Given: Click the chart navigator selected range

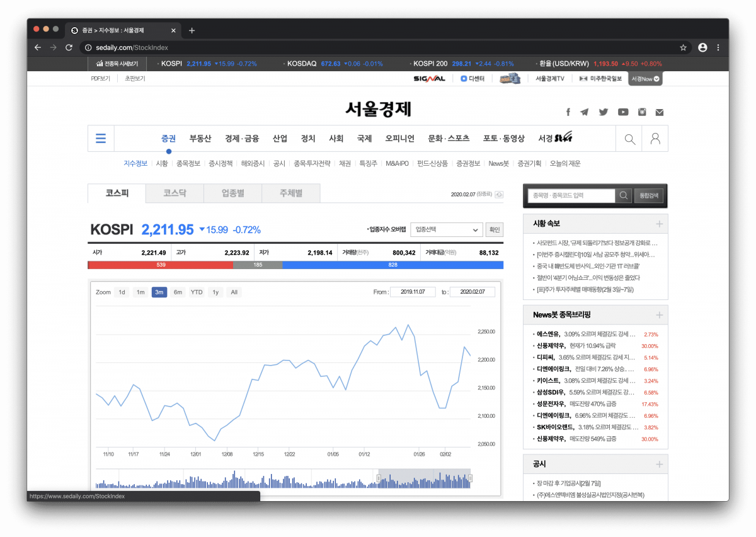Looking at the screenshot, I should point(425,478).
